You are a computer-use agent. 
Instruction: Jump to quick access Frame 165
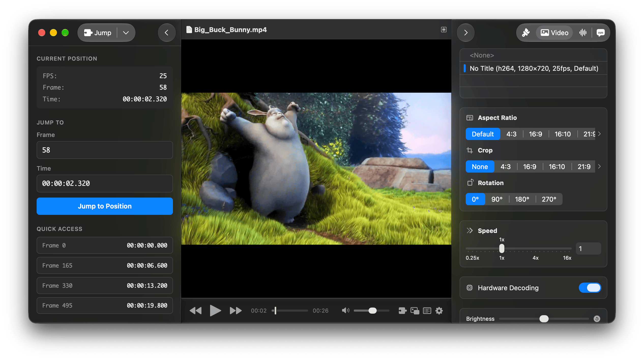105,265
